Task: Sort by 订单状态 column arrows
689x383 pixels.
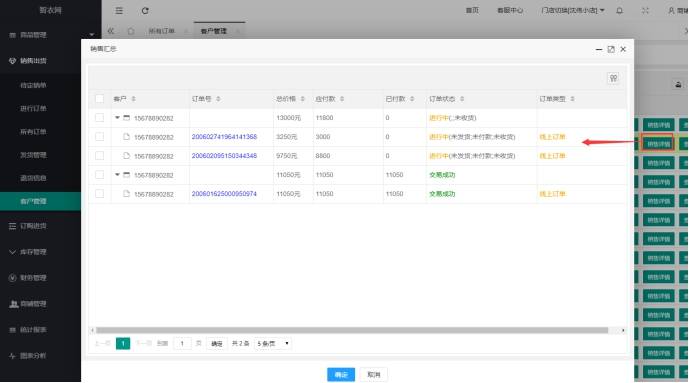Action: (x=462, y=99)
